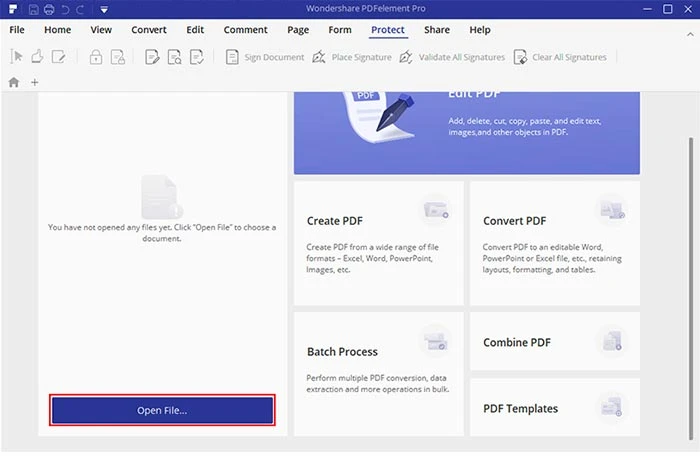This screenshot has width=700, height=470.
Task: Open the Form menu tab
Action: (340, 30)
